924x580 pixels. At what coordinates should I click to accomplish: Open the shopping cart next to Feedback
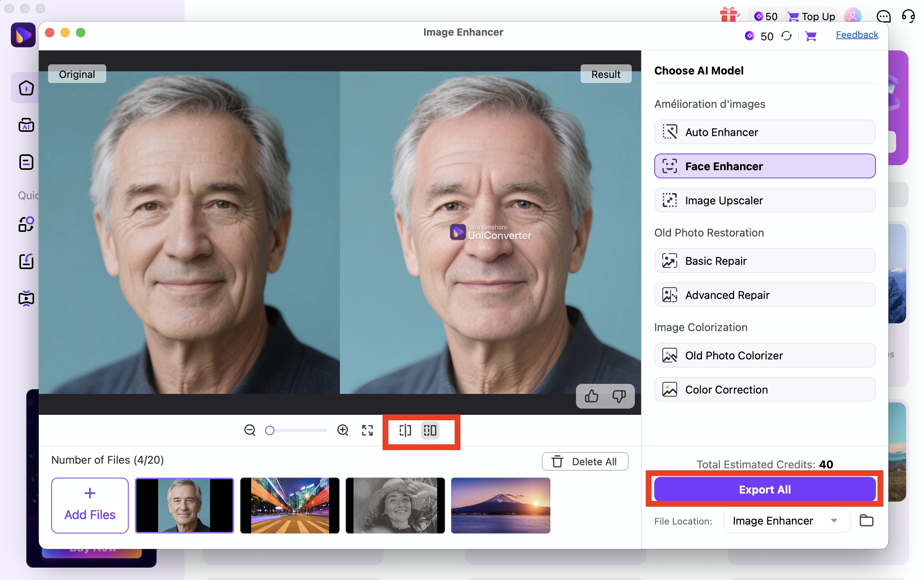[811, 36]
